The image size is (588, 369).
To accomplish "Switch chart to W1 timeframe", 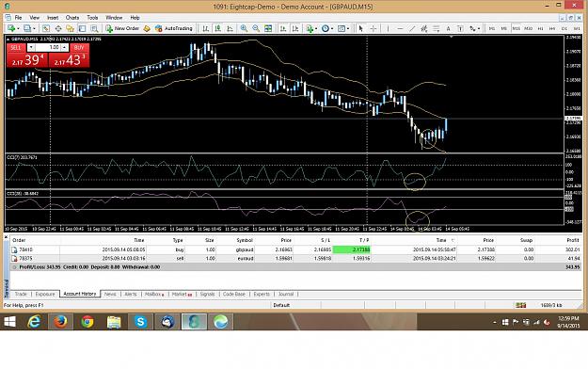I will 577,28.
